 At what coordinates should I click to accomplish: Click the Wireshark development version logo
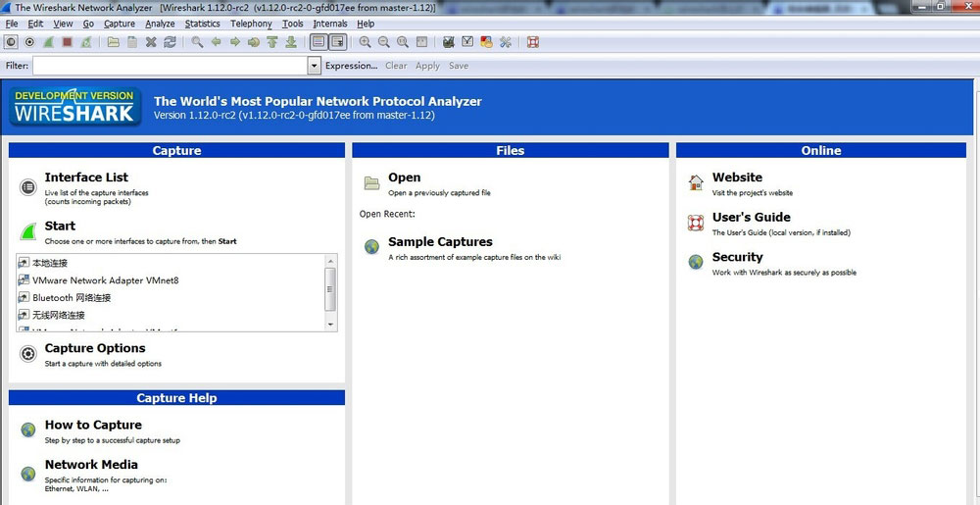(x=74, y=106)
